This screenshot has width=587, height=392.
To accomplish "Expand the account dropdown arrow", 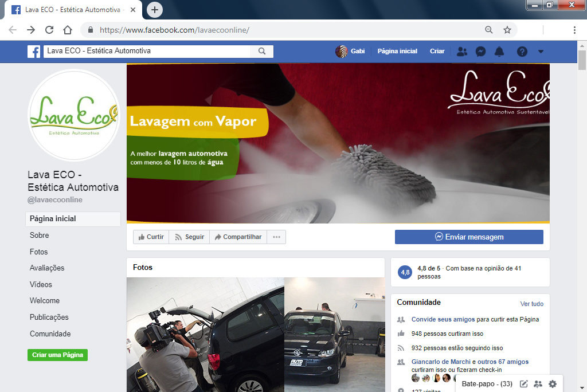I will (x=541, y=52).
